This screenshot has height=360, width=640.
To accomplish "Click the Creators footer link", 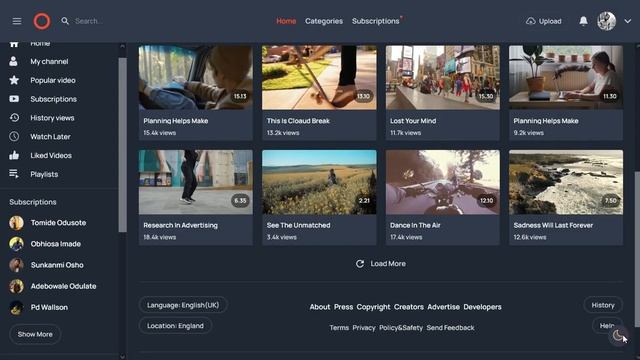I will click(x=409, y=307).
